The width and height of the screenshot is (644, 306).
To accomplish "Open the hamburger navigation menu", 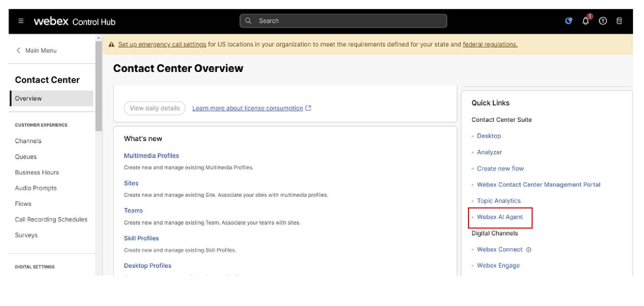I will [21, 21].
